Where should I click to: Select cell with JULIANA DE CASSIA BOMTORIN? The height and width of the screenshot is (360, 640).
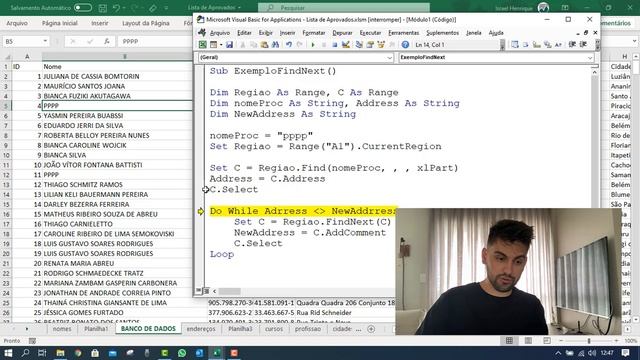point(117,76)
